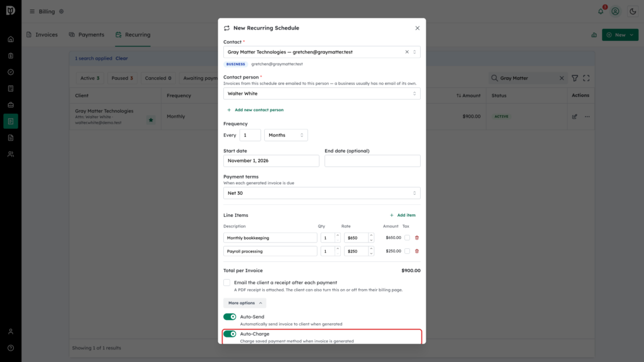Turn off the Auto-Send toggle
Screen dimensions: 644x362
pyautogui.click(x=230, y=317)
